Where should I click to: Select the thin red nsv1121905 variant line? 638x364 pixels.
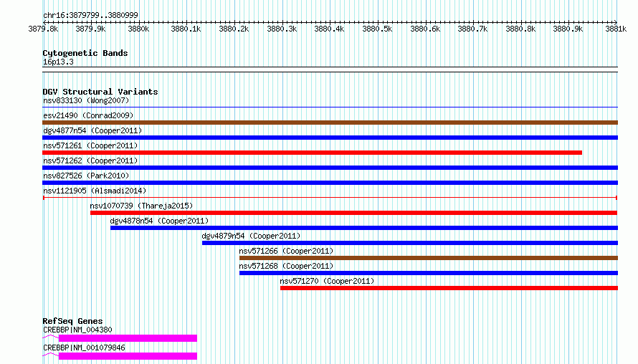coord(330,198)
